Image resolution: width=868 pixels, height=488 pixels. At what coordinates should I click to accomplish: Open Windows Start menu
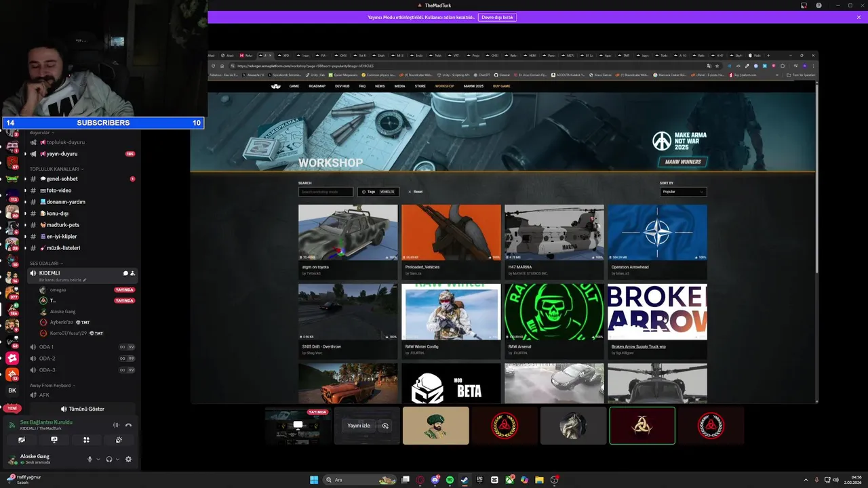(x=314, y=480)
